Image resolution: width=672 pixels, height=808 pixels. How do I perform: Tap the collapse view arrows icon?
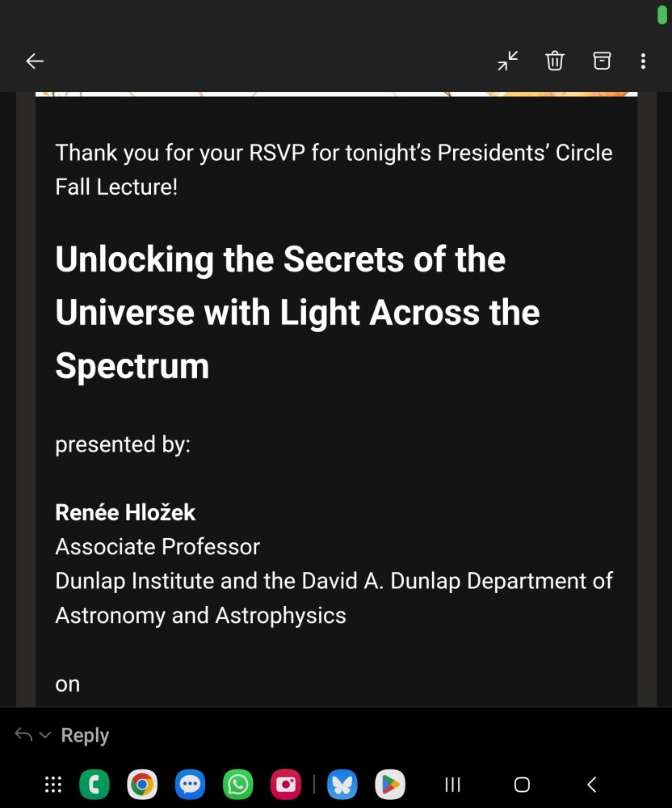(508, 61)
